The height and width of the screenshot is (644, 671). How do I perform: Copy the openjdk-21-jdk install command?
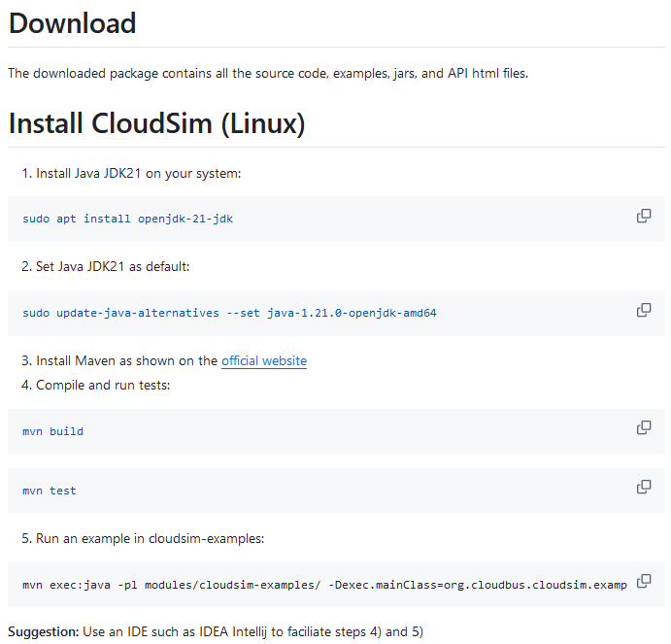(x=644, y=216)
